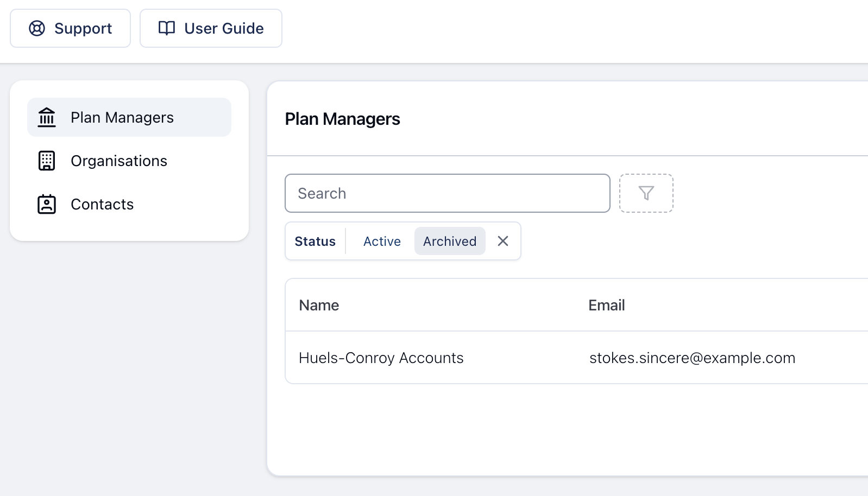Viewport: 868px width, 496px height.
Task: Focus the Search input field
Action: (447, 193)
